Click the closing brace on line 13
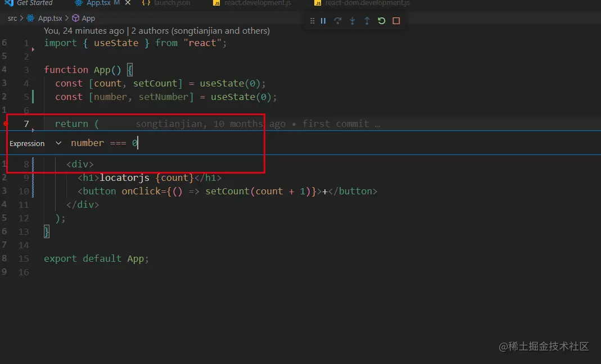 point(46,232)
